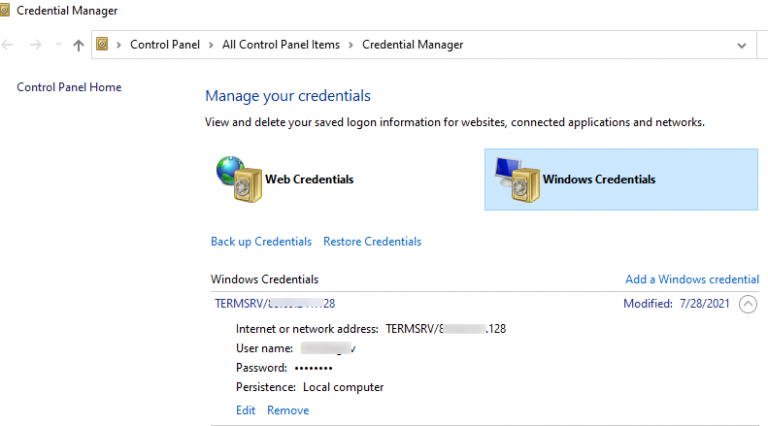Open the address bar history dropdown
The width and height of the screenshot is (768, 426).
(742, 46)
